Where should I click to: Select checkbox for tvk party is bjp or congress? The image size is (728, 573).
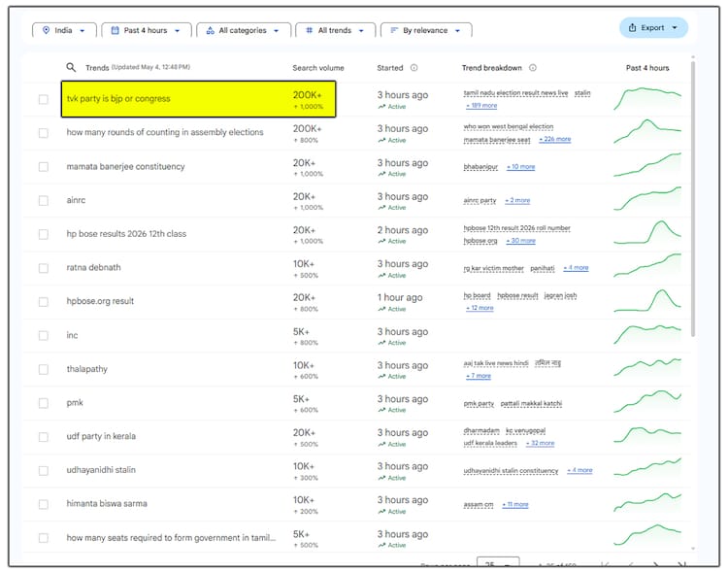(43, 99)
